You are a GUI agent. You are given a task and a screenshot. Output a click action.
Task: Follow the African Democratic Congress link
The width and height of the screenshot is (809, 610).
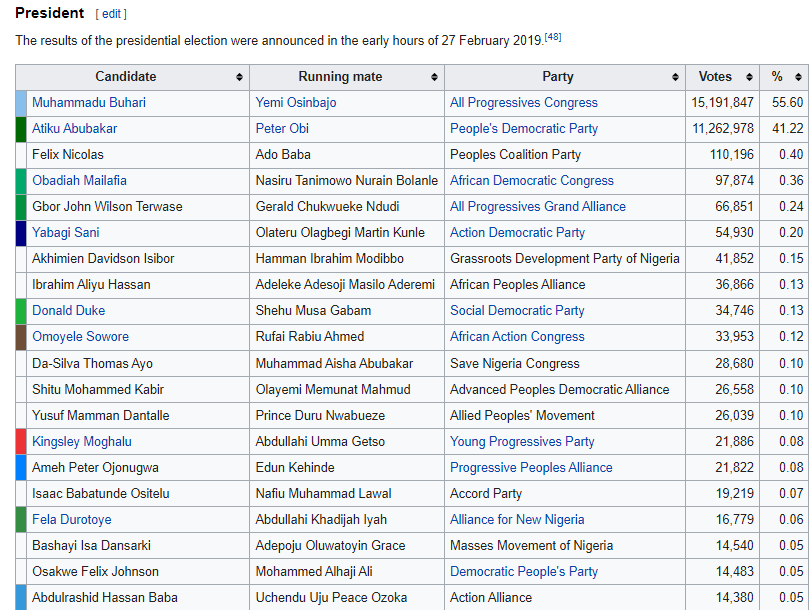(532, 180)
